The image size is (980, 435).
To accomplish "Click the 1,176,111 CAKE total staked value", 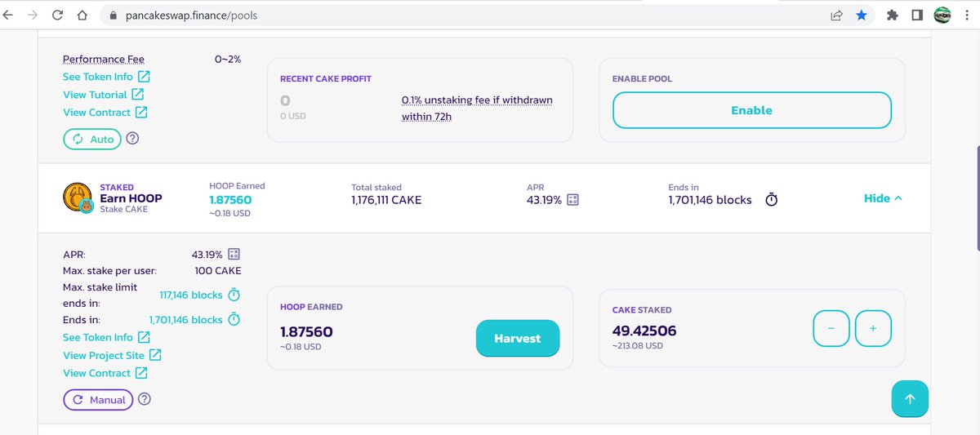I will pos(386,200).
